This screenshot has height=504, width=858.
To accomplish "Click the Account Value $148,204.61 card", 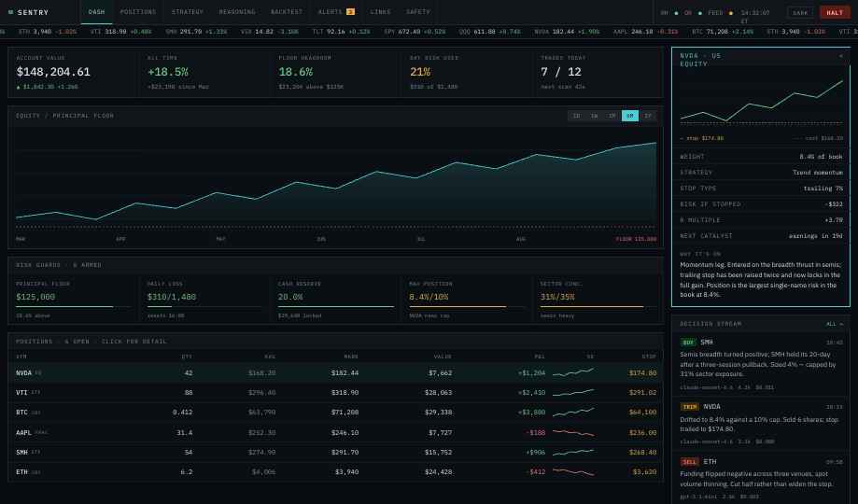I will (74, 72).
